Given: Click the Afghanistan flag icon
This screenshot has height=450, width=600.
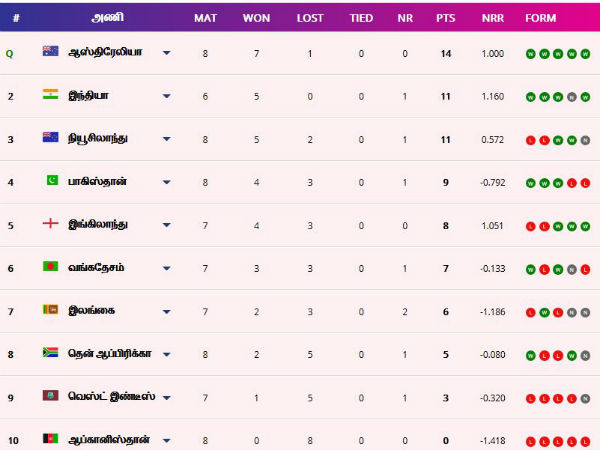Looking at the screenshot, I should coord(50,439).
